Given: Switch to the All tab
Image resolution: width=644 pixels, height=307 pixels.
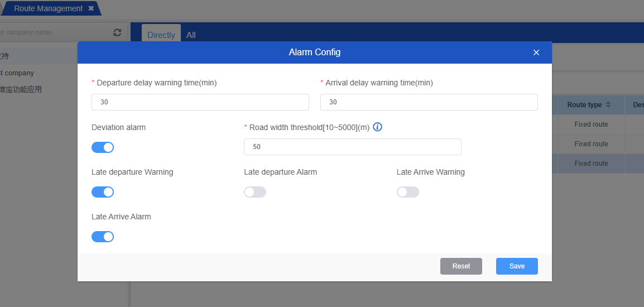Looking at the screenshot, I should [x=191, y=35].
